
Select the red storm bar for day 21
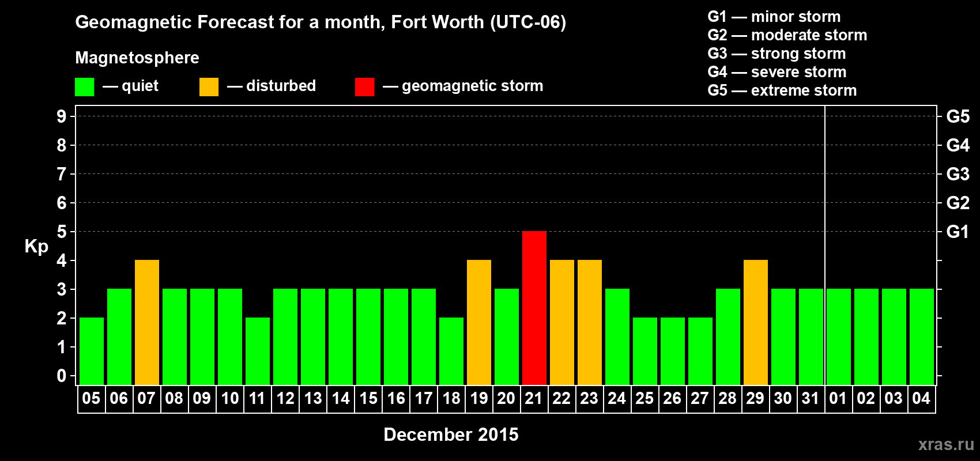tap(534, 308)
